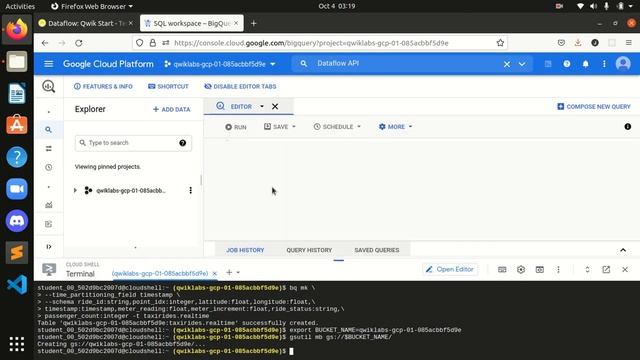Expand search options chevron in search bar
Image resolution: width=640 pixels, height=360 pixels.
point(522,64)
